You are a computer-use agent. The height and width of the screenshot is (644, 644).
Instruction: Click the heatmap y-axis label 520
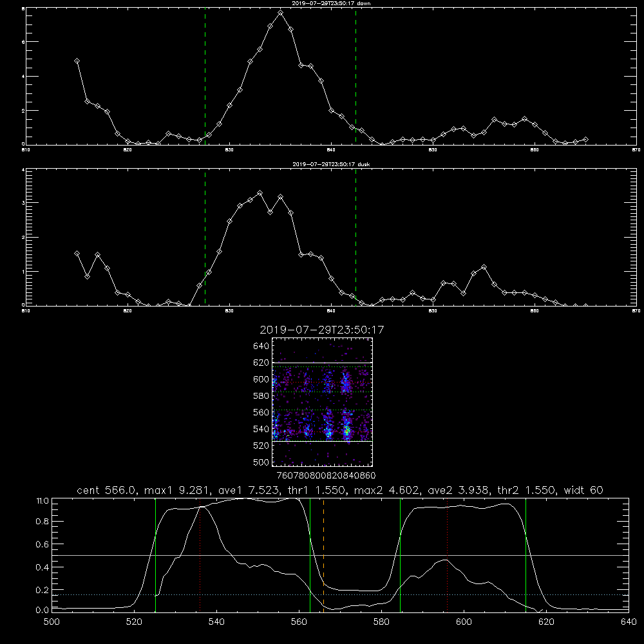point(261,446)
